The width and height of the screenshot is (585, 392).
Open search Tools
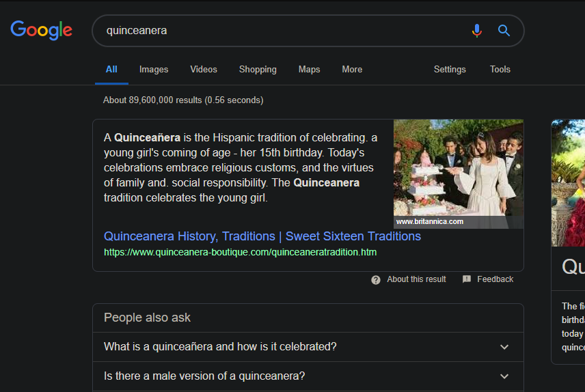pos(500,70)
